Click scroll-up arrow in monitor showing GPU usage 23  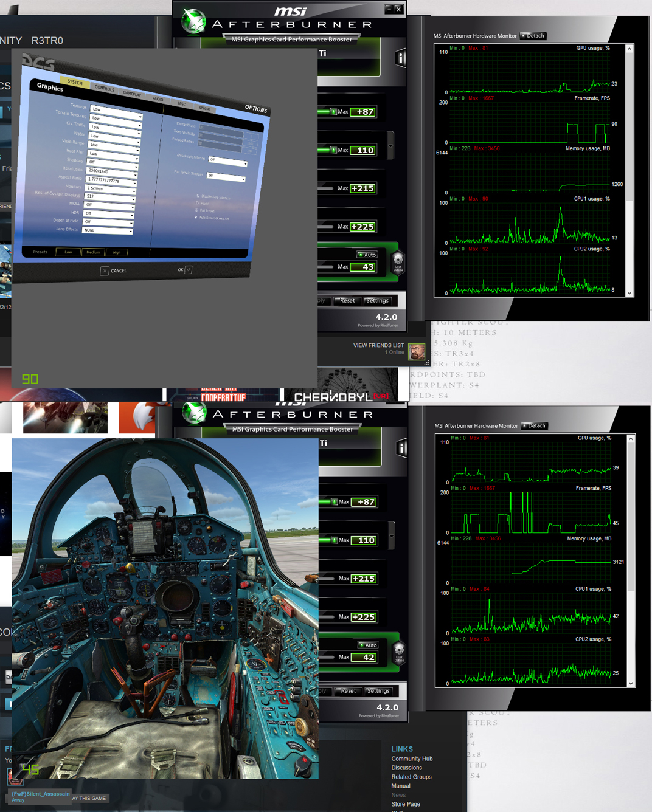[629, 49]
